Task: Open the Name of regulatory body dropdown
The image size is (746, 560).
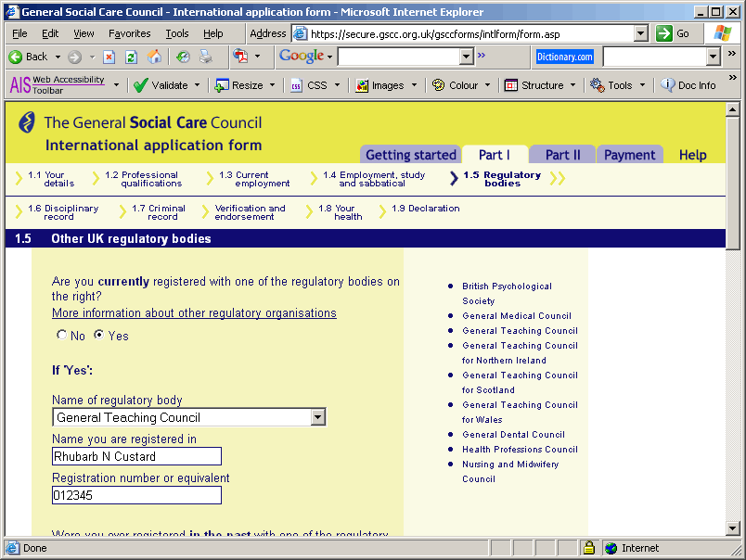Action: [189, 417]
